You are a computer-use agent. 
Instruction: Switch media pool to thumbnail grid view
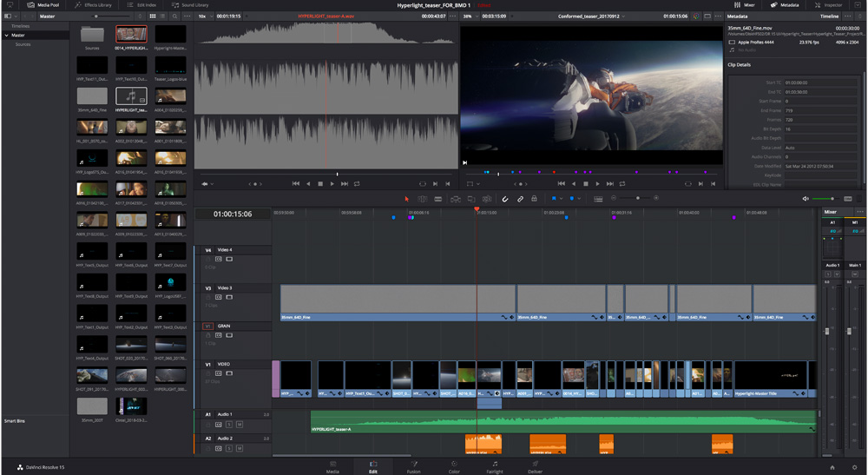click(153, 16)
